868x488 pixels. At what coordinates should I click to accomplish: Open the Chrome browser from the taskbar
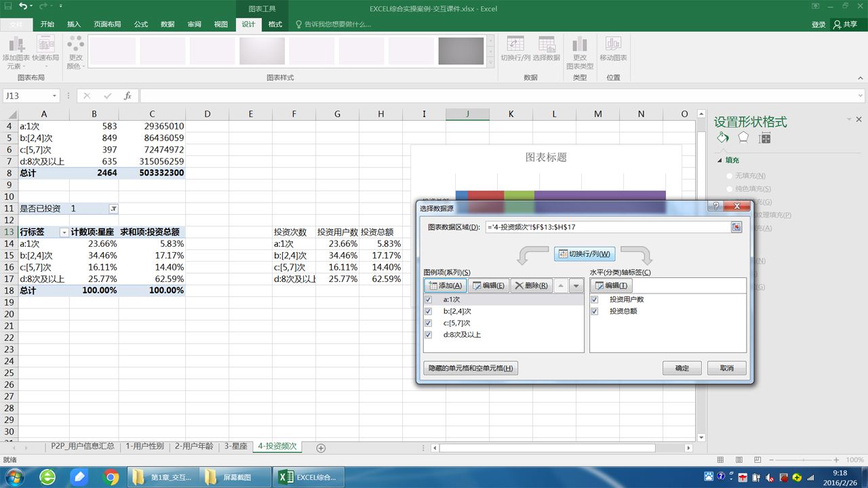click(x=111, y=477)
